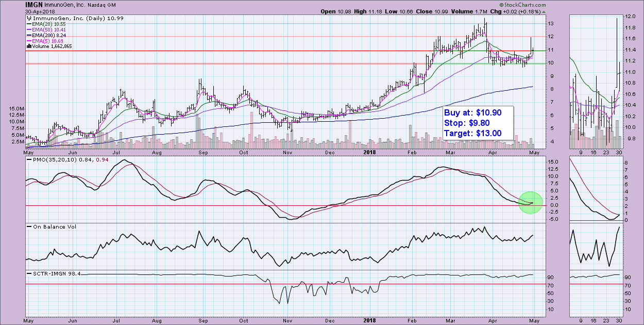Click the candlestick icon beside ImmunoGen (Daily)

[x=29, y=18]
